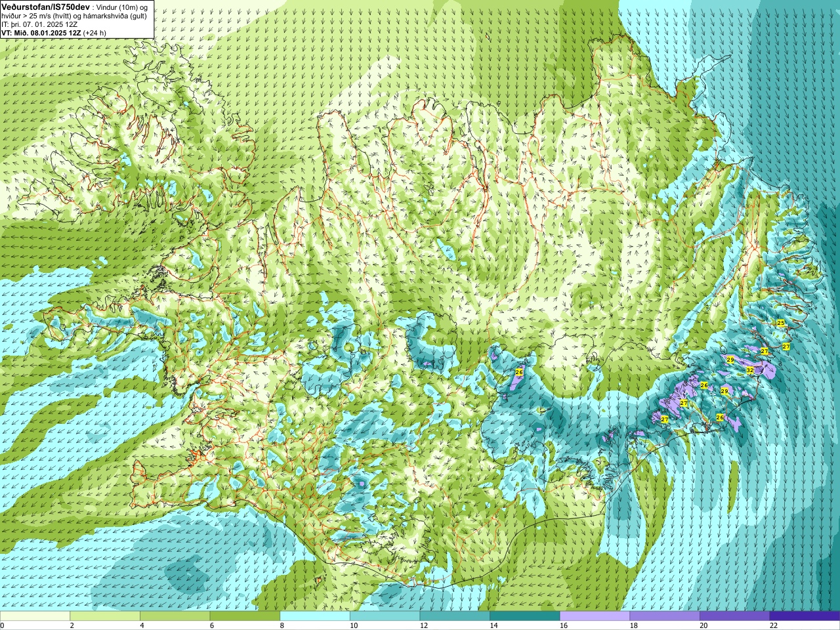Viewport: 840px width, 630px height.
Task: Click the 6–8 m/s dark green legend swatch
Action: click(245, 616)
